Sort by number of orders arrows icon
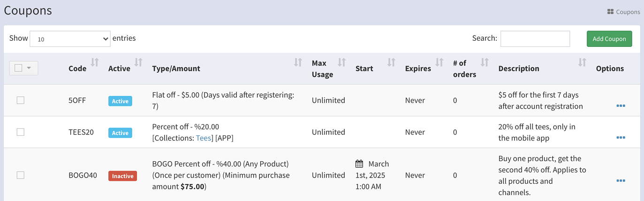This screenshot has height=201, width=644. tap(485, 62)
